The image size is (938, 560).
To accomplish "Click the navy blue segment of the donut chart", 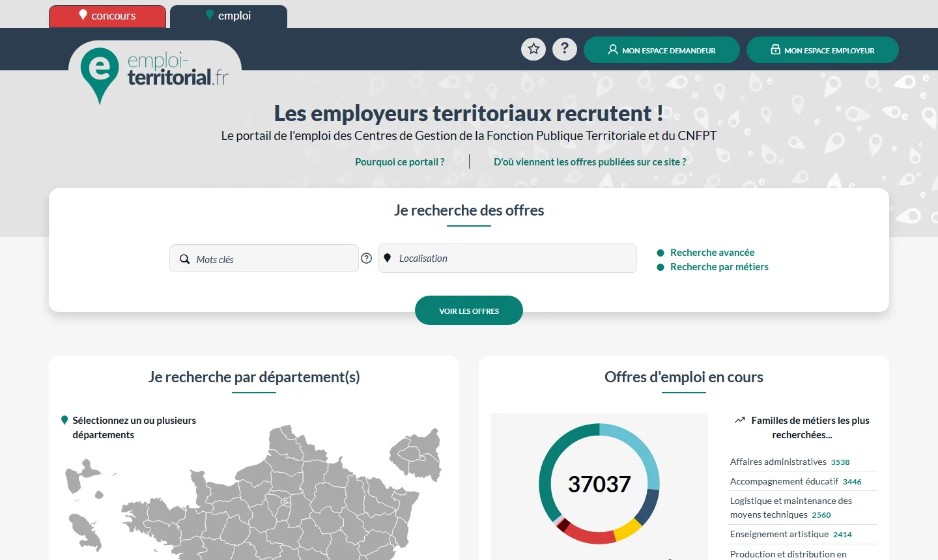I will tap(649, 508).
